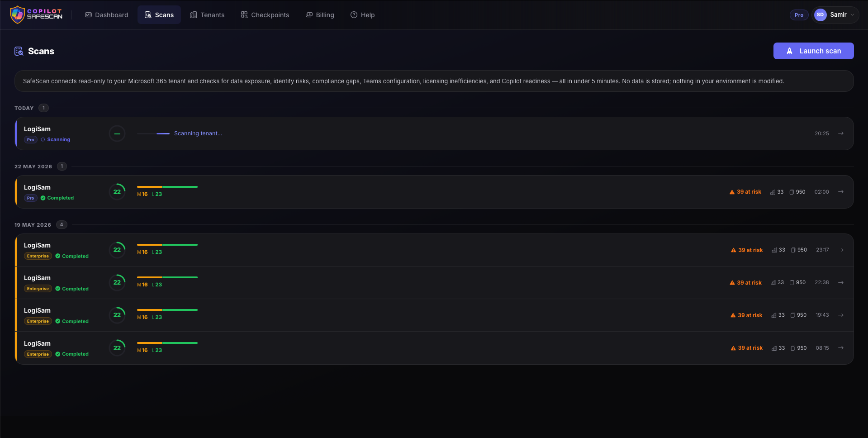868x438 pixels.
Task: Click the arrow on the 02:00 scan row
Action: 841,192
